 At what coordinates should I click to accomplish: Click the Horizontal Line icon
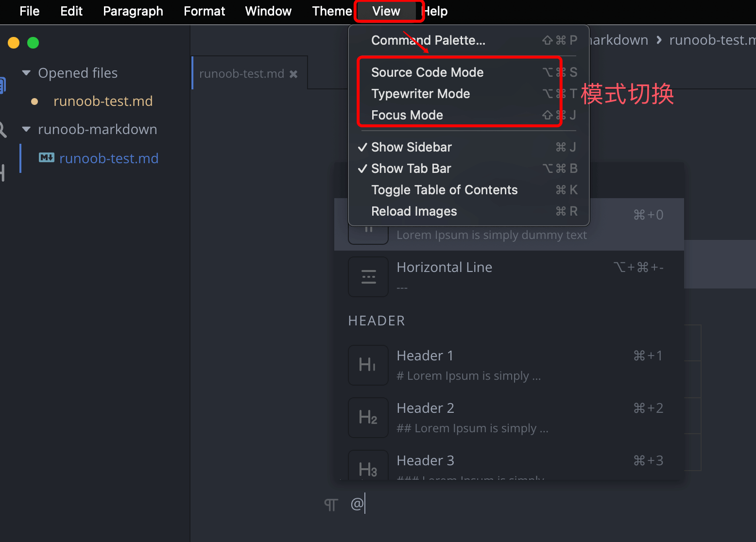tap(368, 277)
